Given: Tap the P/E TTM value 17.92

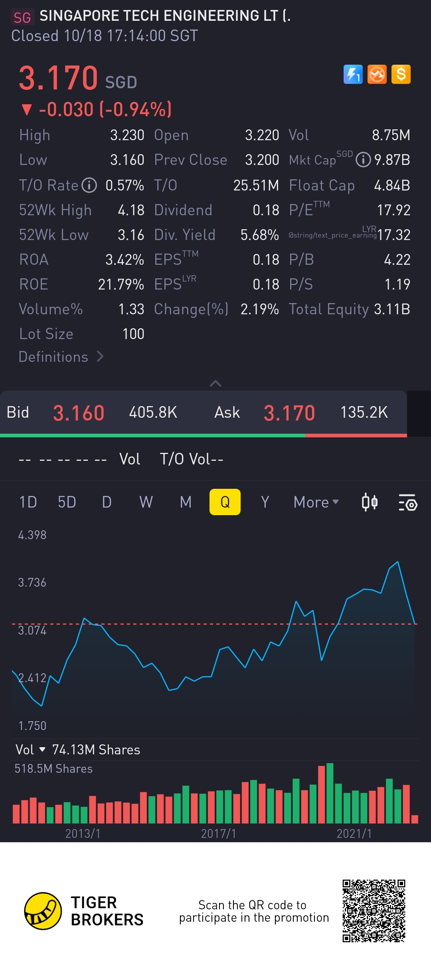Looking at the screenshot, I should [x=393, y=210].
